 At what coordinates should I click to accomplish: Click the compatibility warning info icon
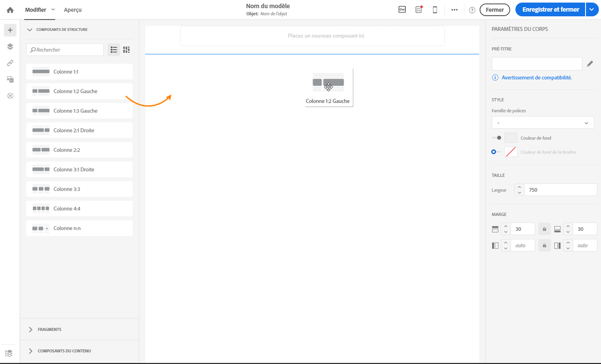495,78
